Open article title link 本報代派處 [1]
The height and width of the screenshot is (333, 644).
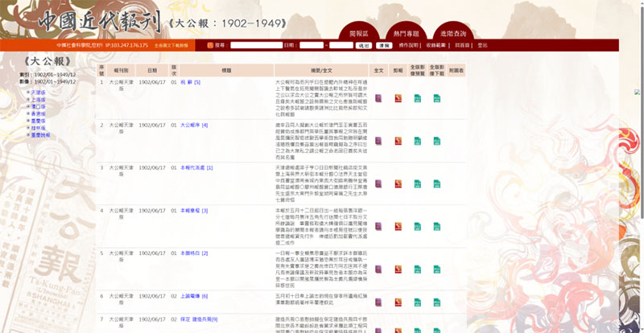(196, 167)
